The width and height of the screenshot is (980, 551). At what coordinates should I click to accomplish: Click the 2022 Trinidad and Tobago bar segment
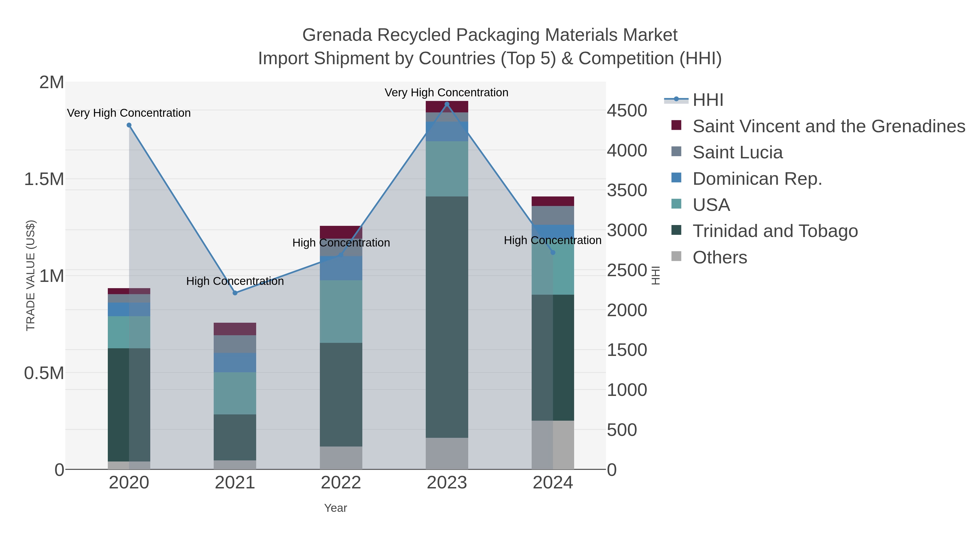click(341, 395)
